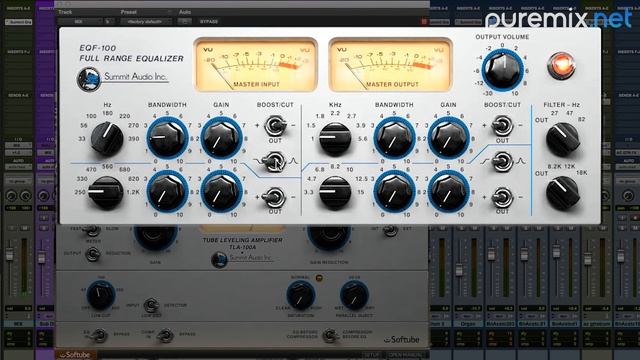Screen dimensions: 640x360
Task: Click the Organ track volume fader in mixer
Action: point(459,270)
